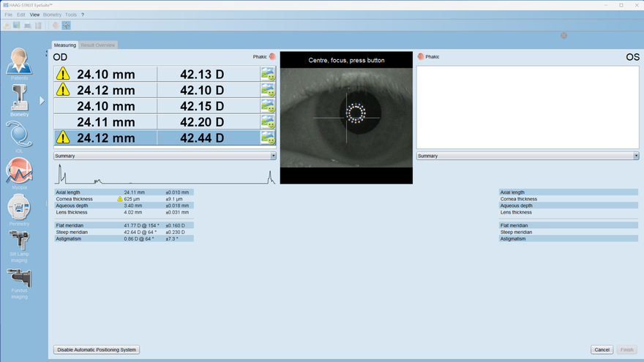Click the Cancel button
Viewport: 644px width, 362px height.
(602, 350)
